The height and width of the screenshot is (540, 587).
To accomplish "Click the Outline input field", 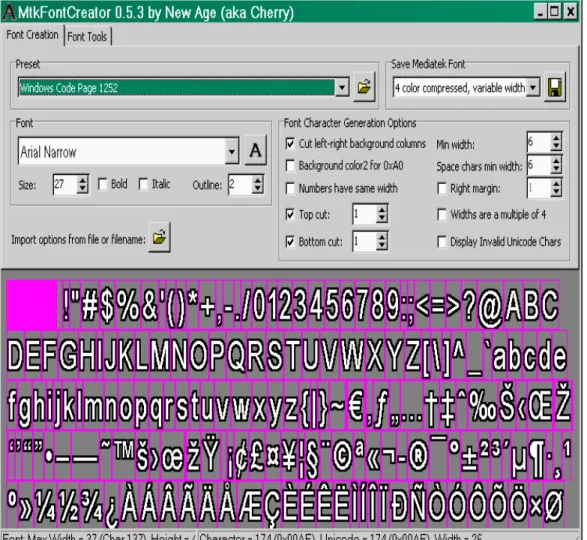I will [240, 184].
